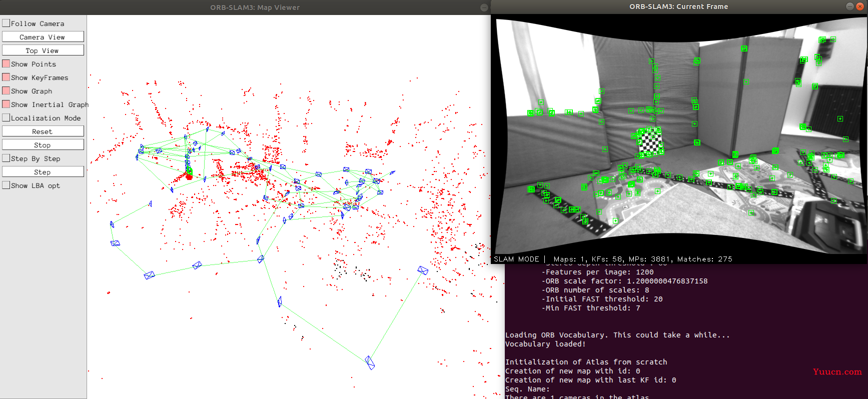Click 'Features per image: 1200' terminal line
868x399 pixels.
click(x=598, y=272)
